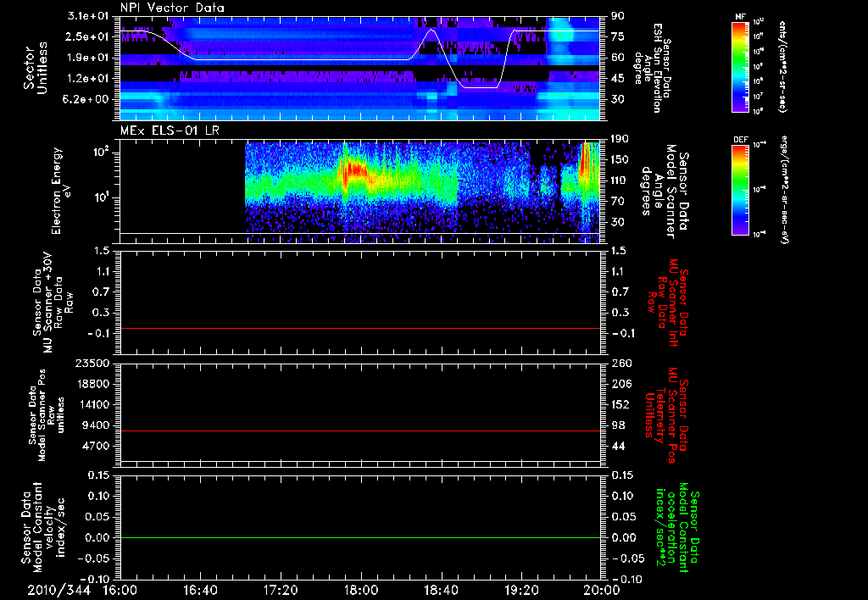Click the red line in the MU Scanner +30V panel
Image resolution: width=868 pixels, height=600 pixels.
tap(360, 328)
